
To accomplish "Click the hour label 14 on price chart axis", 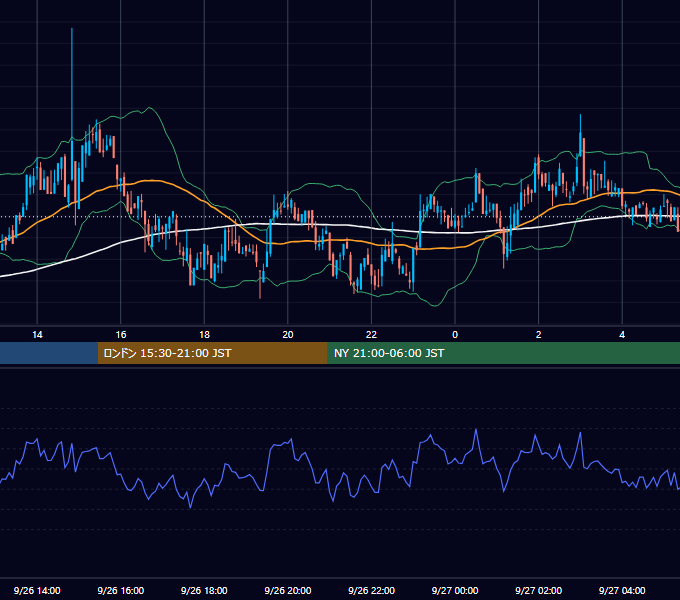I will [37, 335].
